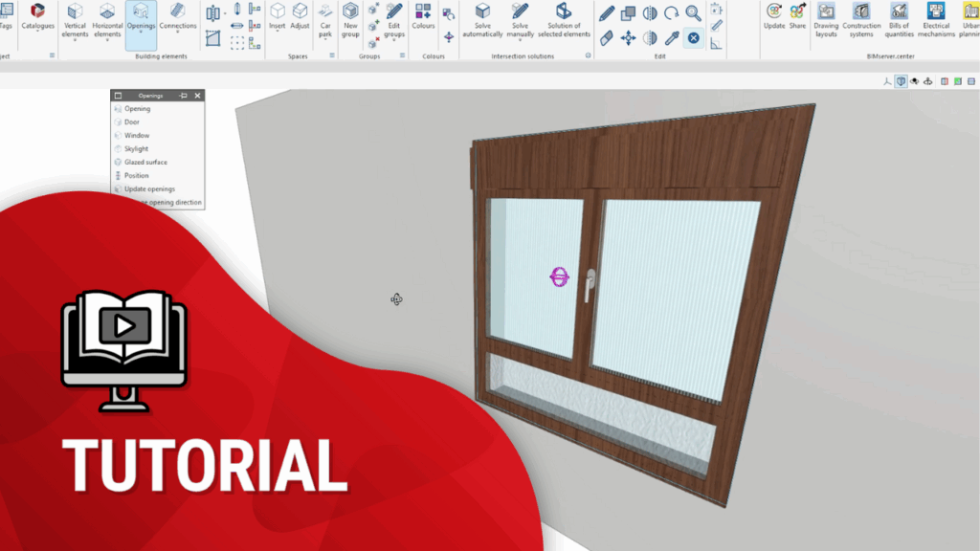Viewport: 980px width, 551px height.
Task: Select the pencil Edit tool
Action: click(x=607, y=13)
